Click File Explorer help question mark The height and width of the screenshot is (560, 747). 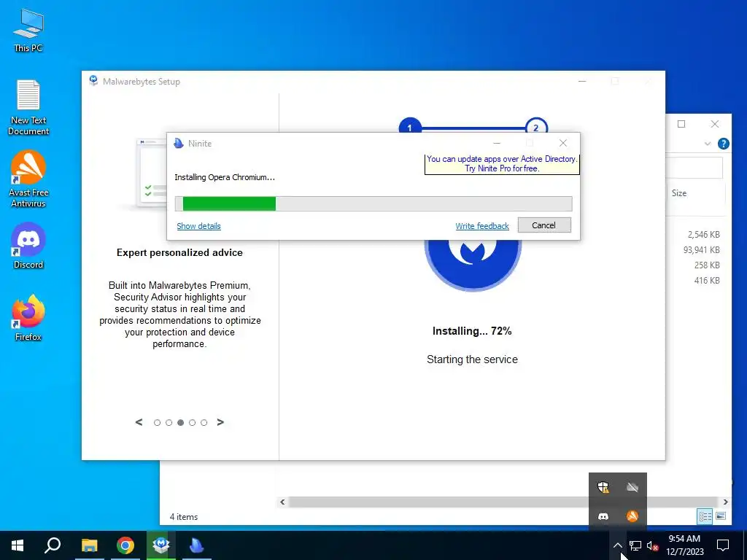click(x=723, y=144)
